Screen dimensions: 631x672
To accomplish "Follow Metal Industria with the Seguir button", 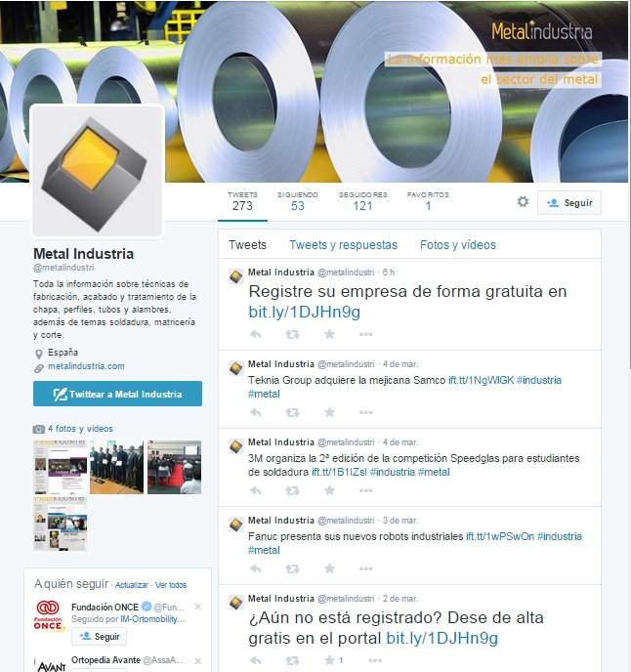I will 569,203.
